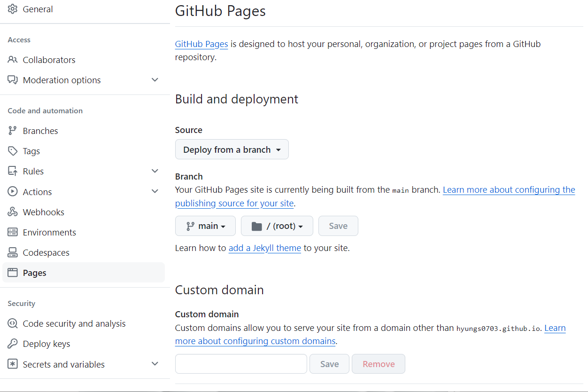The image size is (588, 392).
Task: Click the Pages browser icon
Action: pyautogui.click(x=13, y=273)
